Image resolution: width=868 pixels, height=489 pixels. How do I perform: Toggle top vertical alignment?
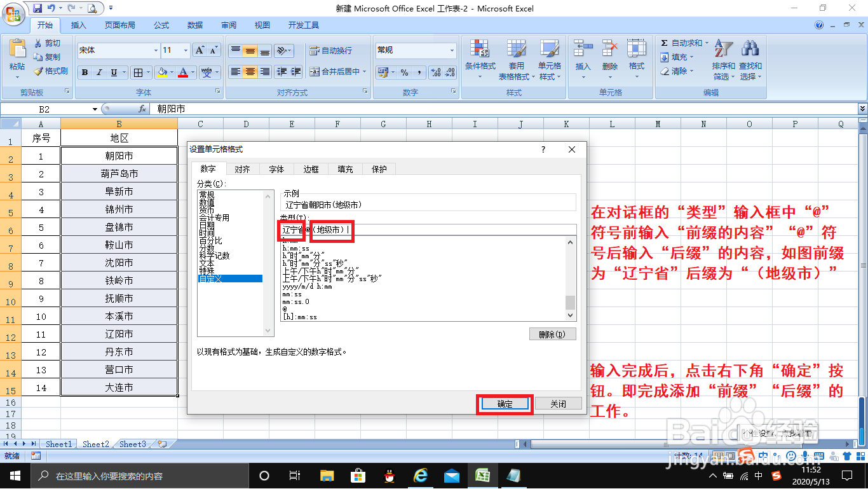(x=236, y=51)
